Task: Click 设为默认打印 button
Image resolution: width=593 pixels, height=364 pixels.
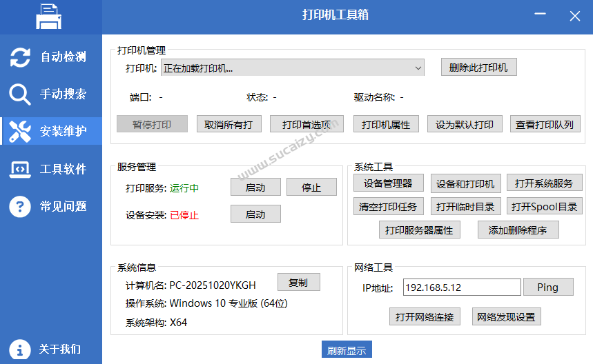Action: click(x=465, y=124)
